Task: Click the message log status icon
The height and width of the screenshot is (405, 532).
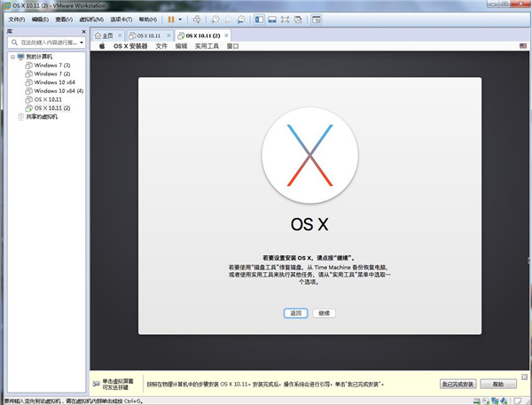Action: point(518,401)
